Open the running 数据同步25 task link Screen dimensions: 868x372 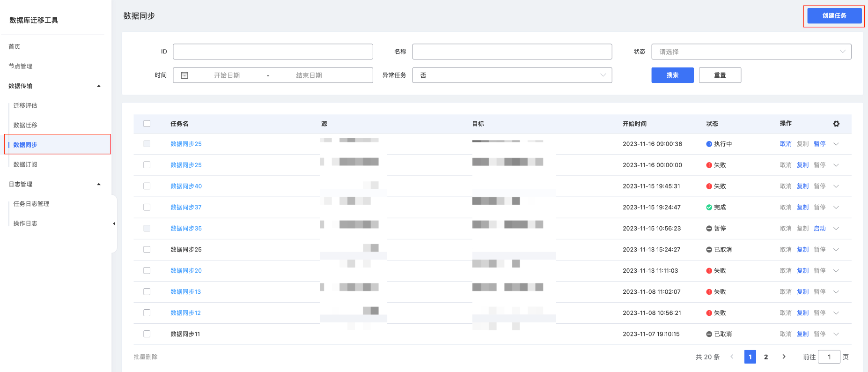point(186,144)
